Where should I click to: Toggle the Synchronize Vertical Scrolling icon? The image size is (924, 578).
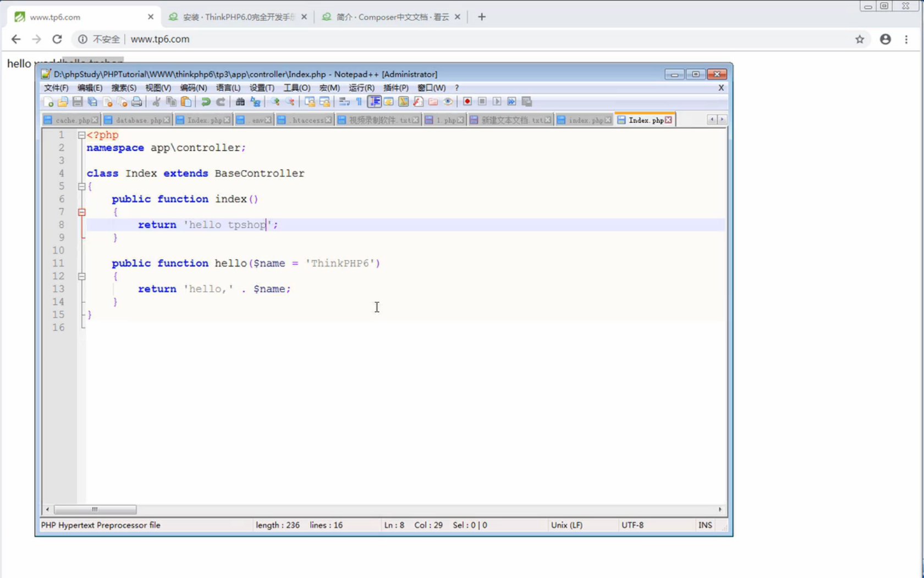click(310, 102)
